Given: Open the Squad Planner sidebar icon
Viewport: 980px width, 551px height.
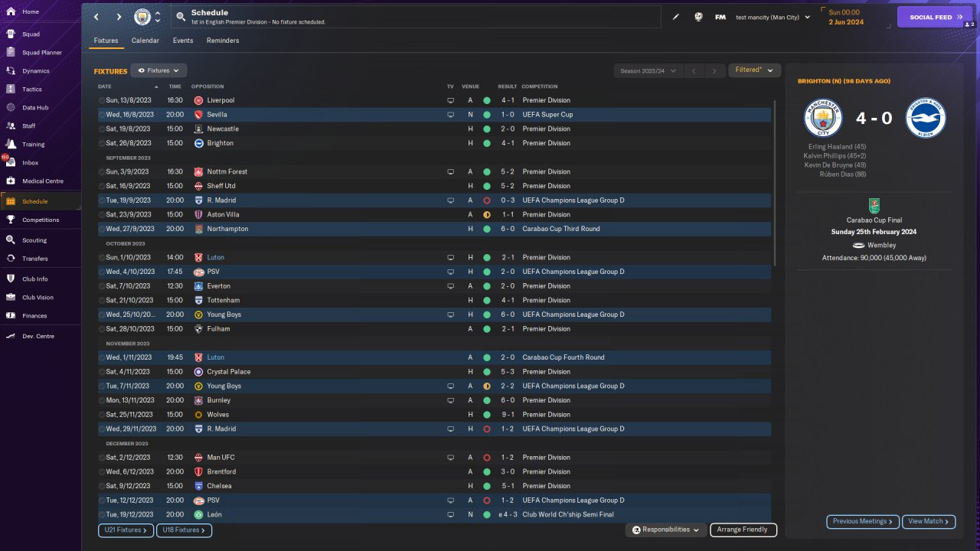Looking at the screenshot, I should tap(11, 52).
